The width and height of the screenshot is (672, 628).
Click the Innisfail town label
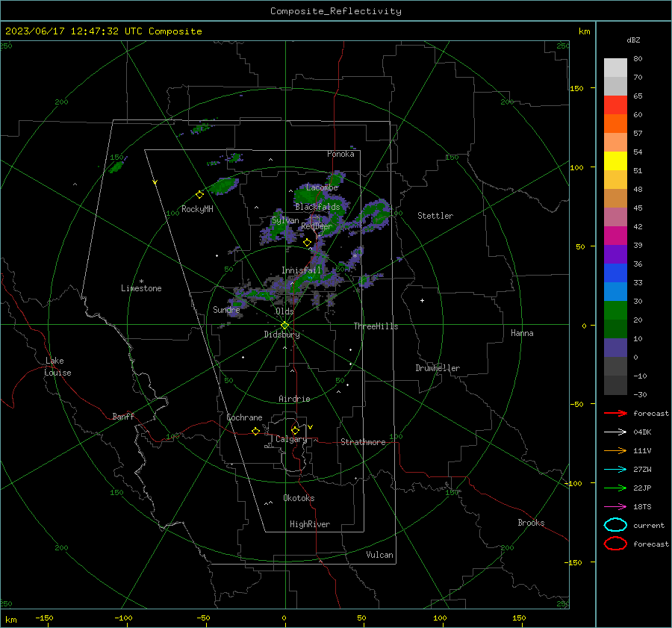click(x=301, y=270)
